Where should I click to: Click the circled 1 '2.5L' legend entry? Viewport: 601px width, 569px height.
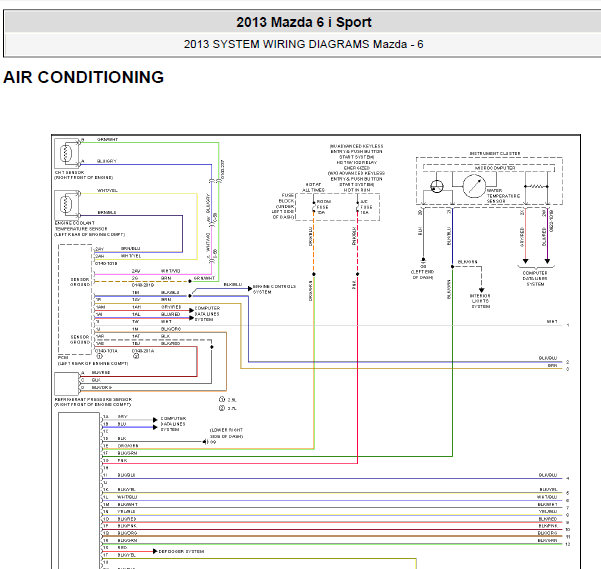tap(228, 400)
